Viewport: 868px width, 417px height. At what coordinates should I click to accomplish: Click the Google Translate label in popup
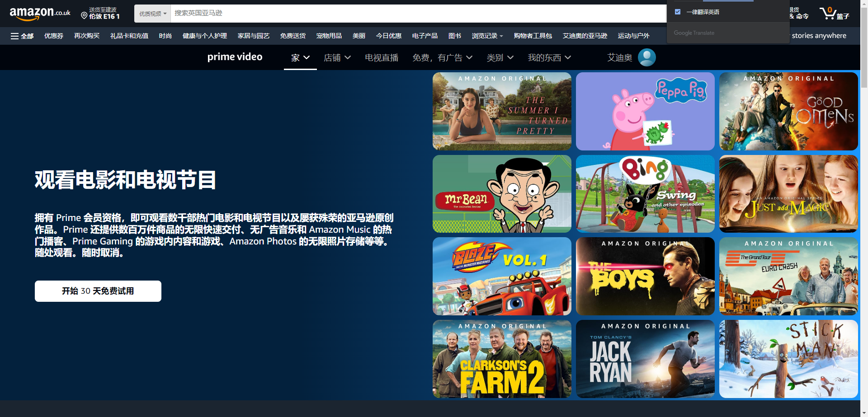pyautogui.click(x=694, y=33)
